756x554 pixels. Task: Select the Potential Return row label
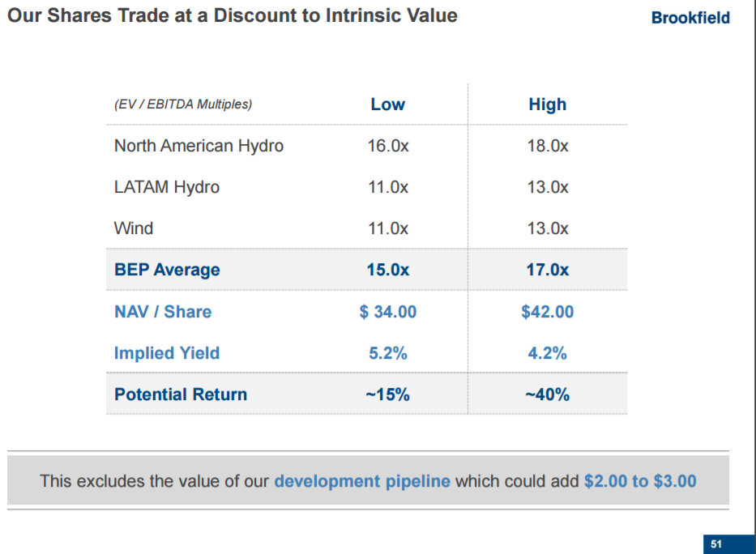181,394
